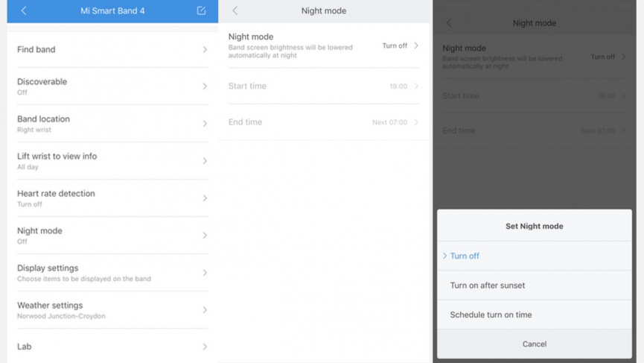
Task: Click the chevron on the Lab row
Action: [205, 347]
